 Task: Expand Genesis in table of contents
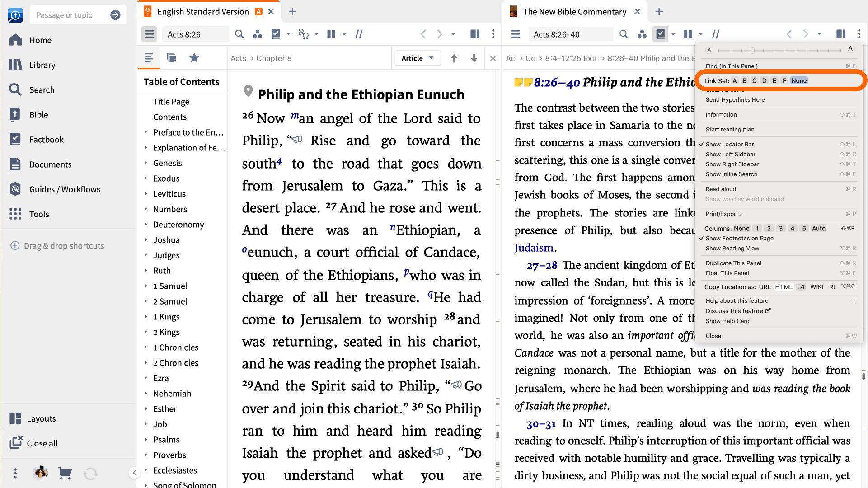pyautogui.click(x=145, y=163)
